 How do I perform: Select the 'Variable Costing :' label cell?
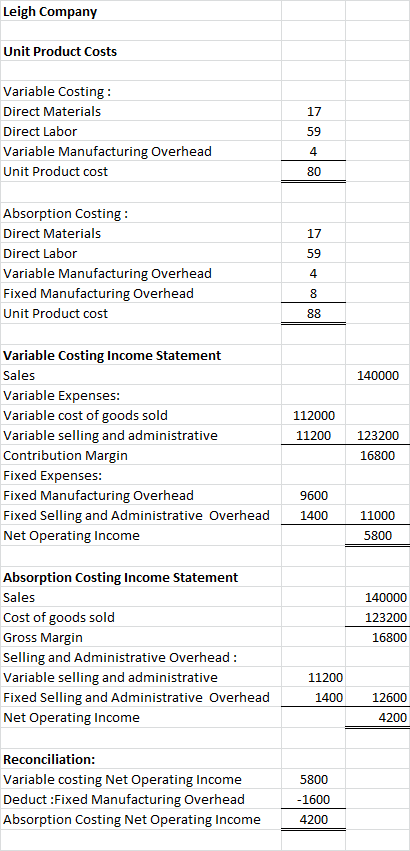[x=58, y=92]
